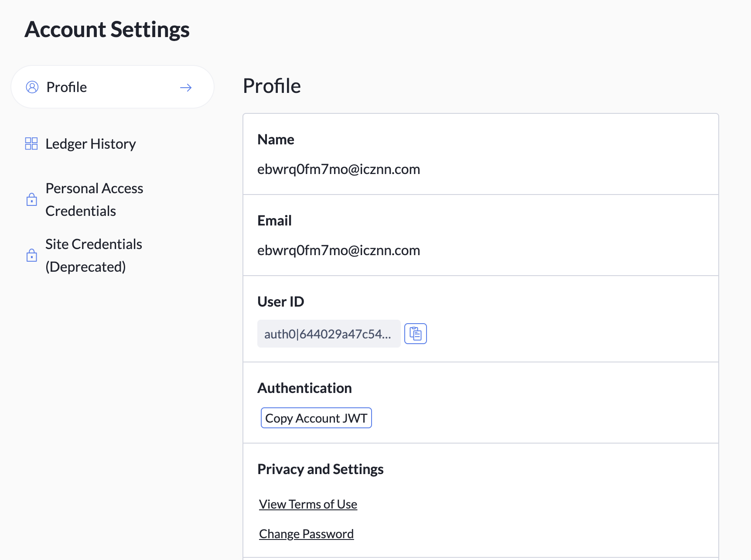The height and width of the screenshot is (560, 751).
Task: Select the truncated User ID text field
Action: pyautogui.click(x=328, y=333)
